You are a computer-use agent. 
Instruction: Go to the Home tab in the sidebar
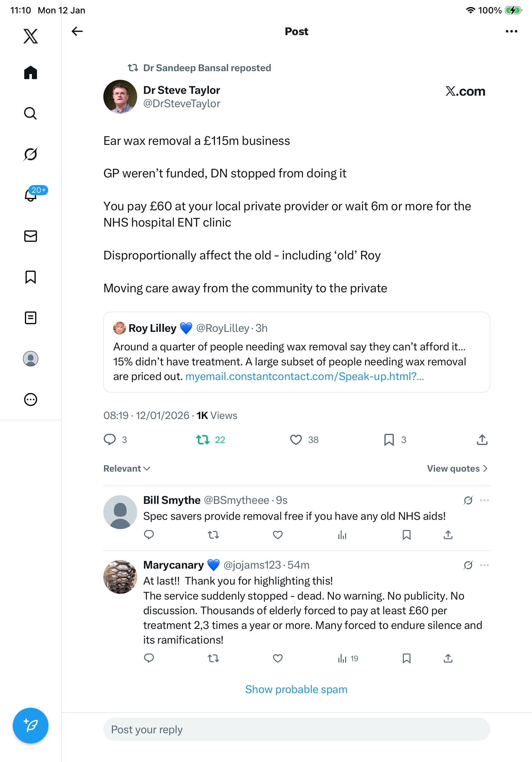pyautogui.click(x=31, y=73)
